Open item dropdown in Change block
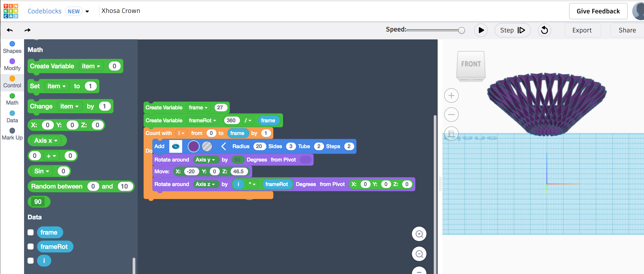Screen dimensions: 644x274 tap(69, 106)
